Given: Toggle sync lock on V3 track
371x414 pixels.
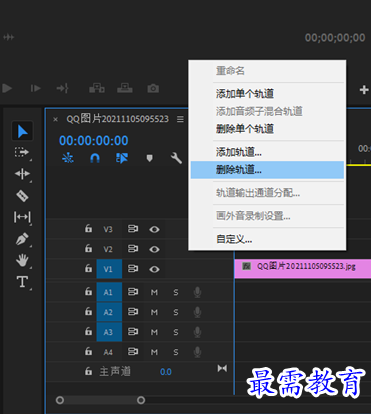Looking at the screenshot, I should click(133, 229).
